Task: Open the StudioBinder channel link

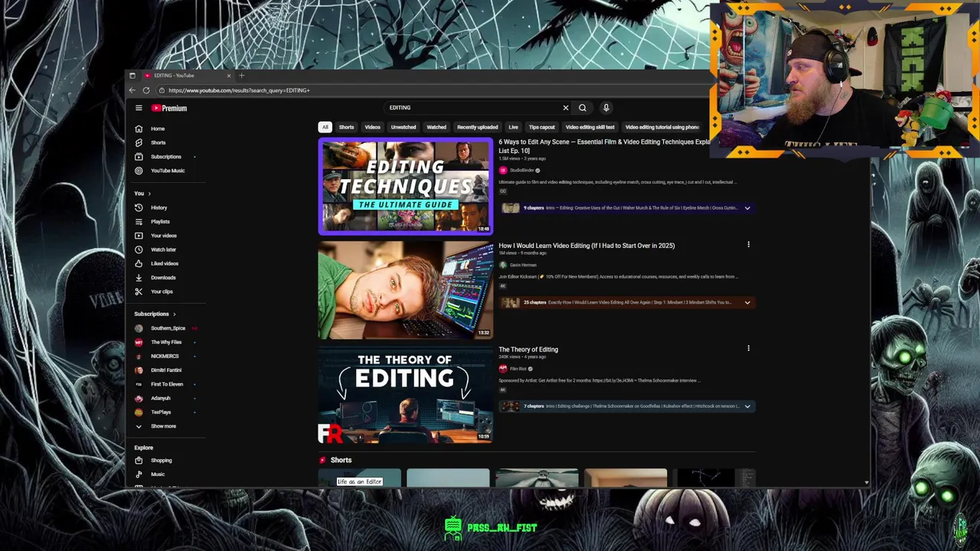Action: 521,171
